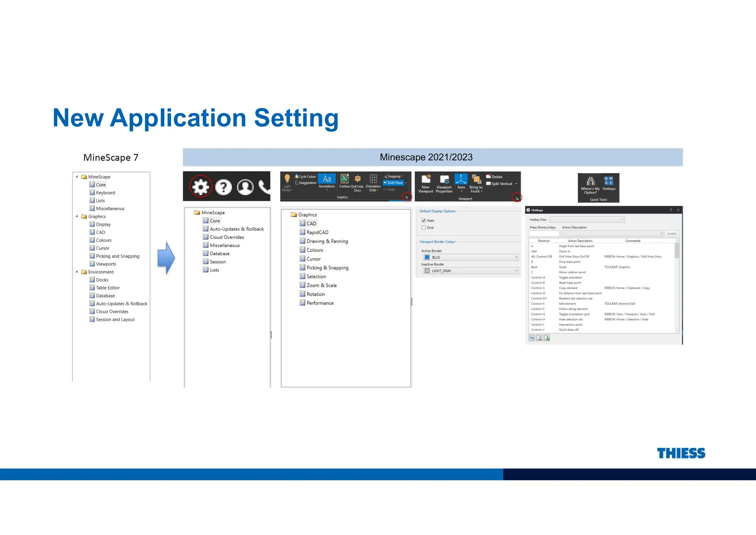Expand the Hotkey Files combo box
This screenshot has height=535, width=756.
click(x=587, y=219)
